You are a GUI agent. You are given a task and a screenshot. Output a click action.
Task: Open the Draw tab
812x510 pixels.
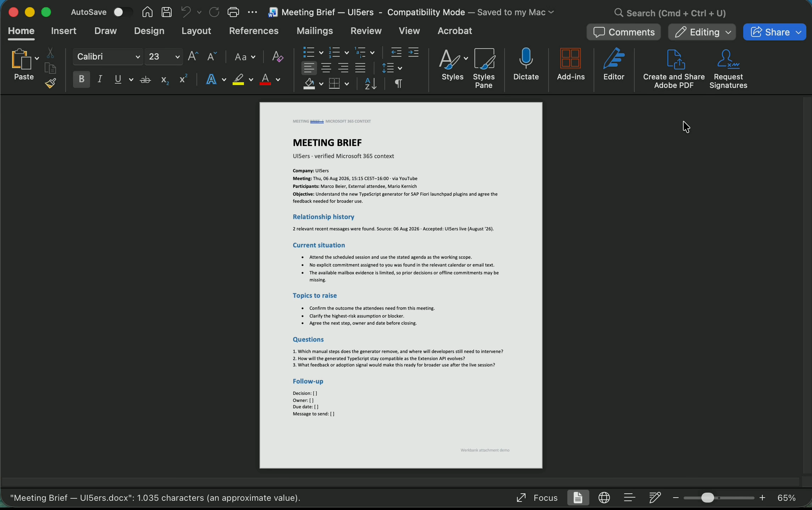pyautogui.click(x=106, y=31)
